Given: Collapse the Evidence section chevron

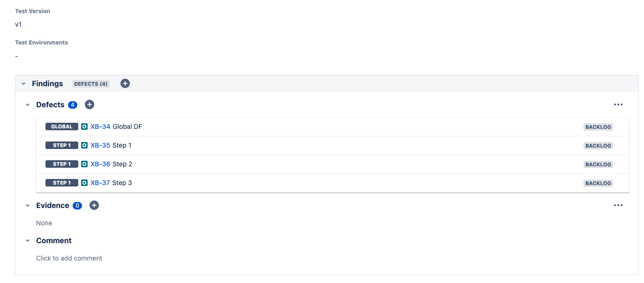Looking at the screenshot, I should [28, 206].
